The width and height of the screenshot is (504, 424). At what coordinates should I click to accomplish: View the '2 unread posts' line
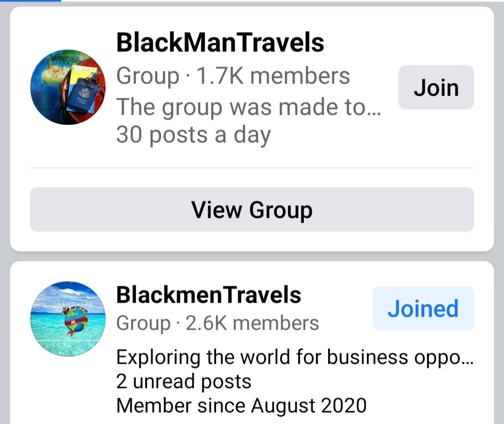click(184, 382)
